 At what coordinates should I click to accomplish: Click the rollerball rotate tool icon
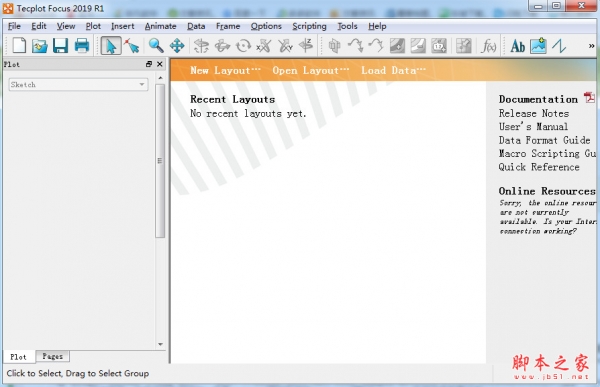point(222,46)
